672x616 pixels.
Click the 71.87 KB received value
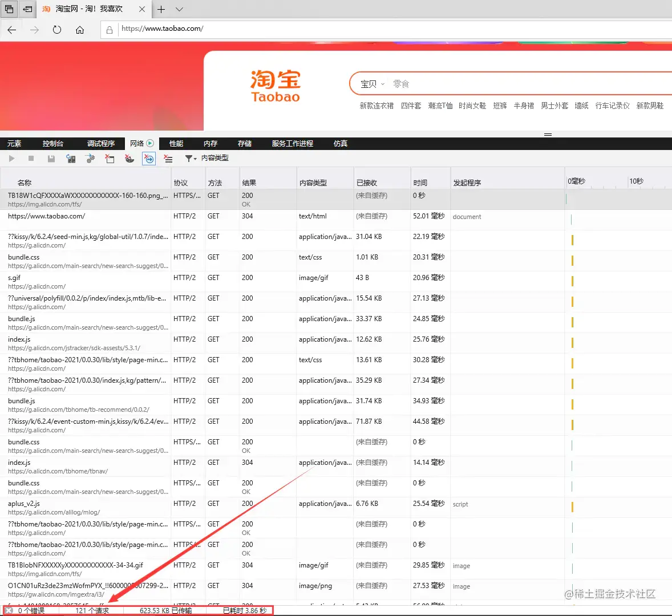[x=369, y=422]
